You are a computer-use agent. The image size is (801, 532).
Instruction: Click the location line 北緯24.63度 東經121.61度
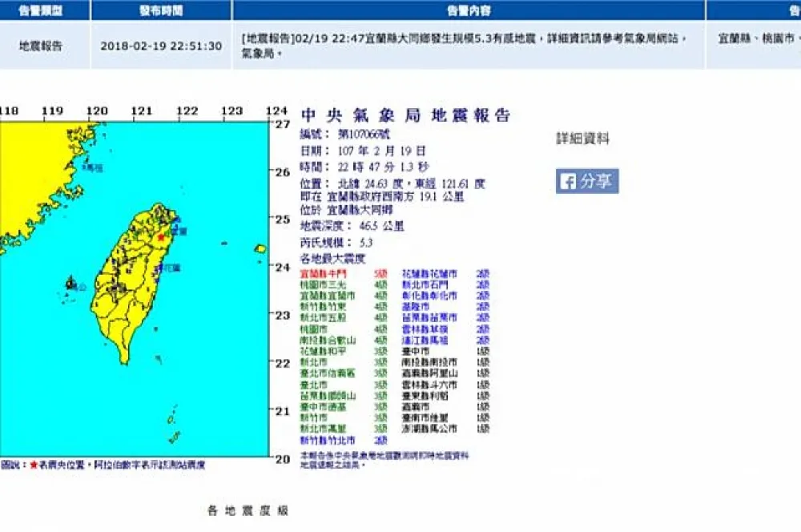coord(392,183)
